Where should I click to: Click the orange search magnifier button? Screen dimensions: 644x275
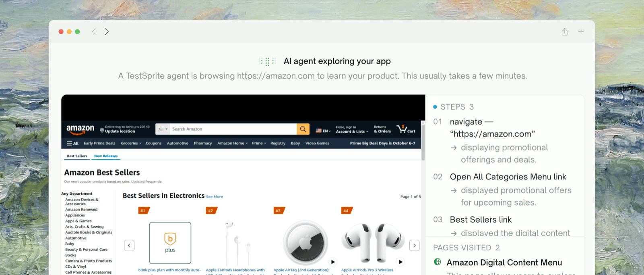[303, 129]
